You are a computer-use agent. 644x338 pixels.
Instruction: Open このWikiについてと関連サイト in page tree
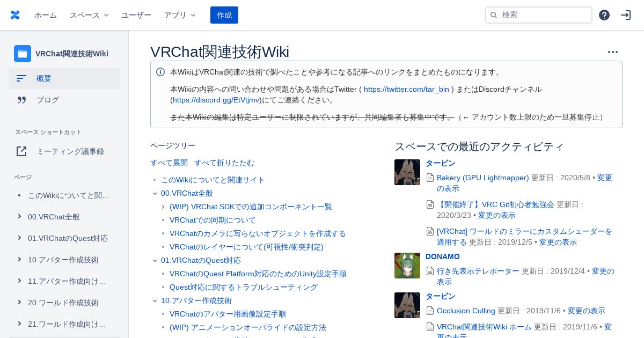tap(213, 180)
